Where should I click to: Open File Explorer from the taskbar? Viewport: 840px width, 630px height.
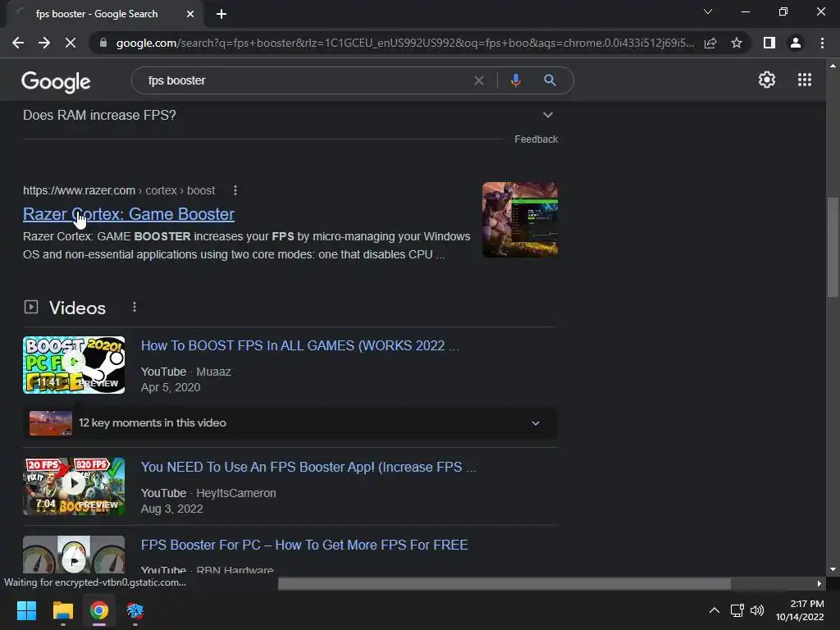pyautogui.click(x=62, y=610)
